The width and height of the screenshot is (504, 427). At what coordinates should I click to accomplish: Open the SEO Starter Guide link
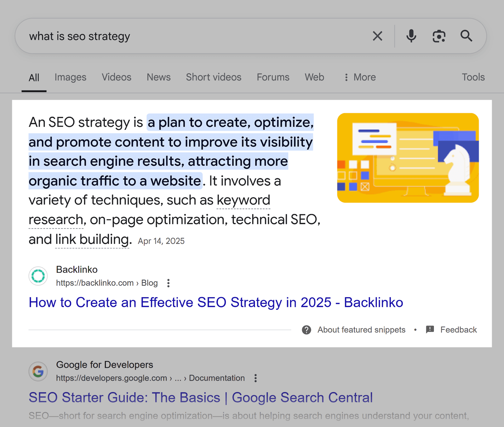pyautogui.click(x=201, y=397)
